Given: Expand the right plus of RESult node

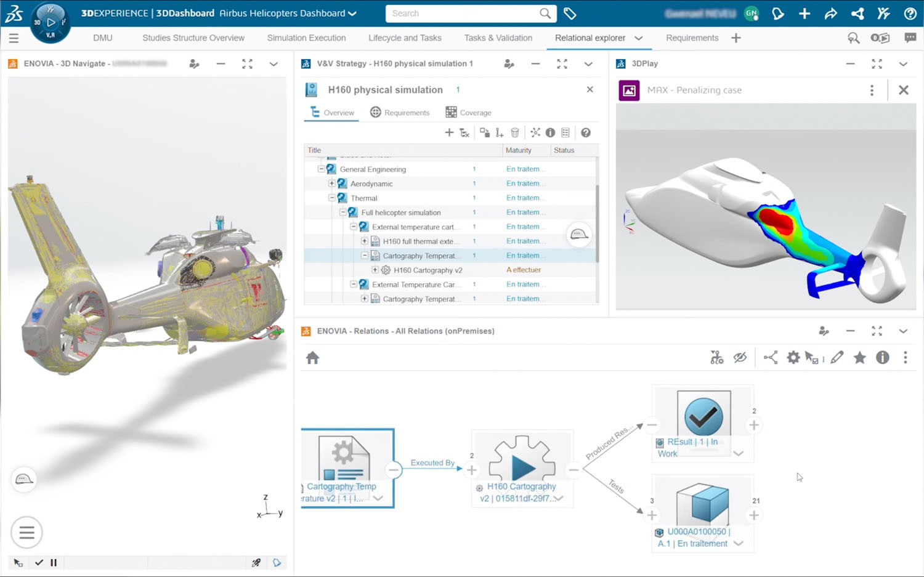Looking at the screenshot, I should click(x=753, y=425).
